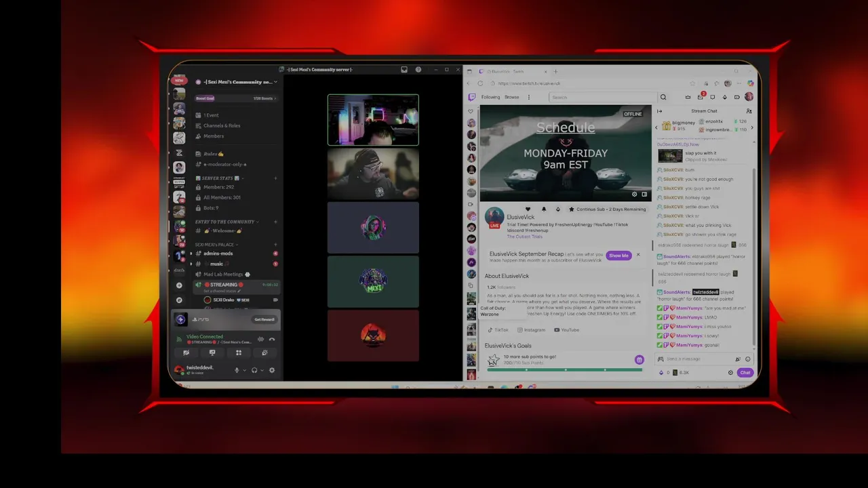The width and height of the screenshot is (868, 488).
Task: Open Discord help question icon
Action: click(x=418, y=69)
